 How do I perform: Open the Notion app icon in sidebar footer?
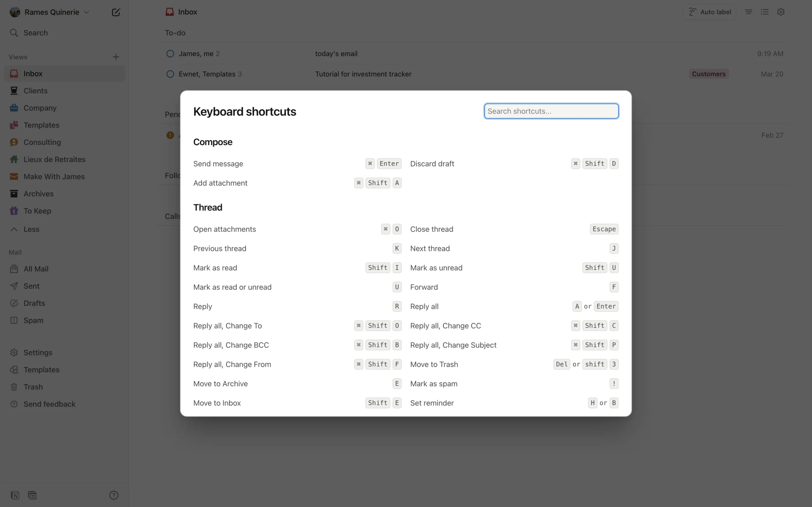15,495
